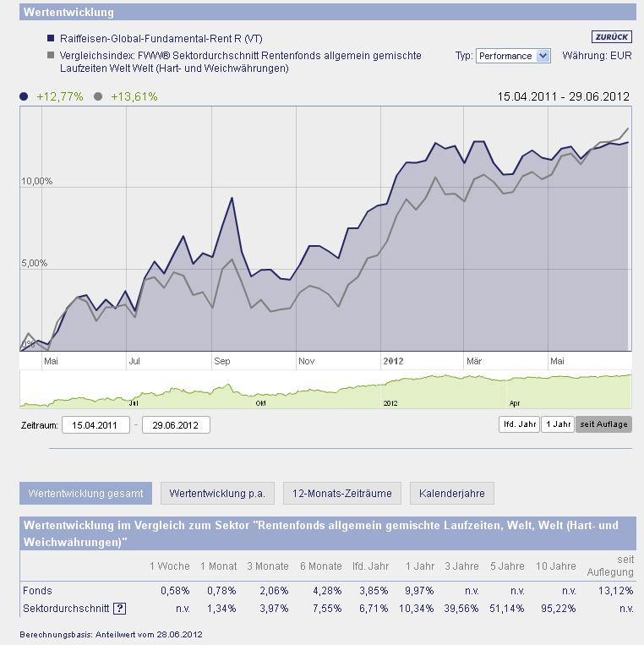
Task: Select the 1 Jahr time range
Action: click(557, 424)
